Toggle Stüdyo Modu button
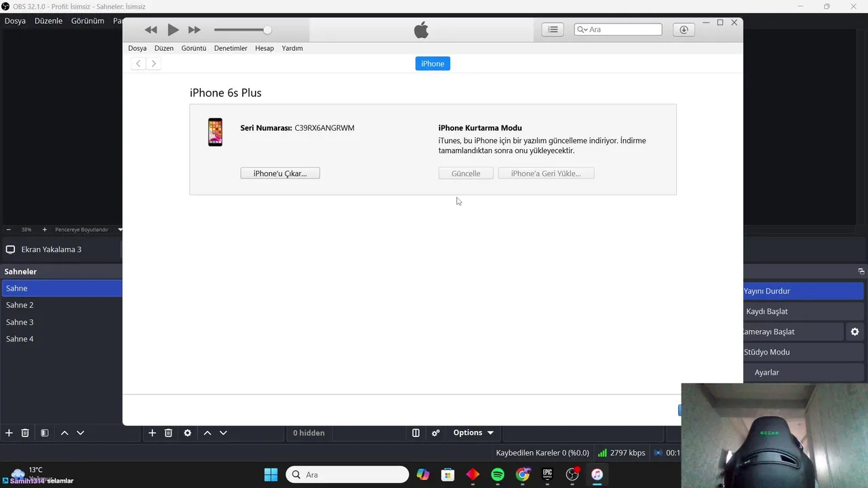 (803, 352)
